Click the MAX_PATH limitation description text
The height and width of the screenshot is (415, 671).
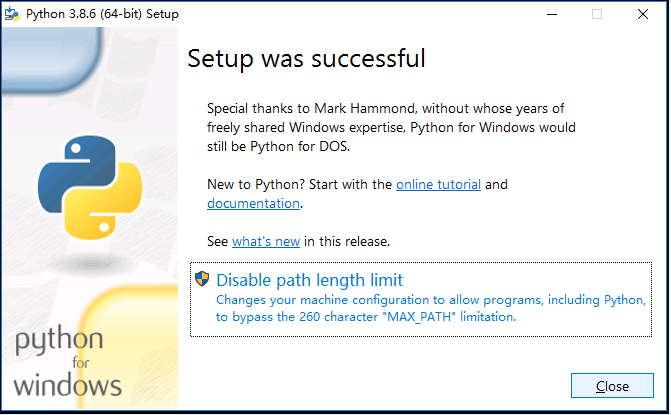pos(431,308)
